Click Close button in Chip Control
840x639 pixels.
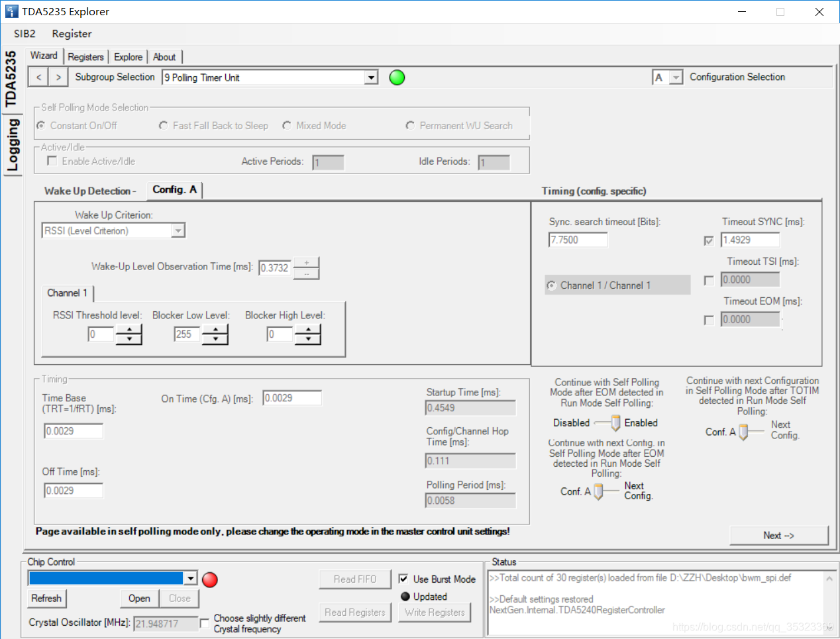pyautogui.click(x=180, y=598)
